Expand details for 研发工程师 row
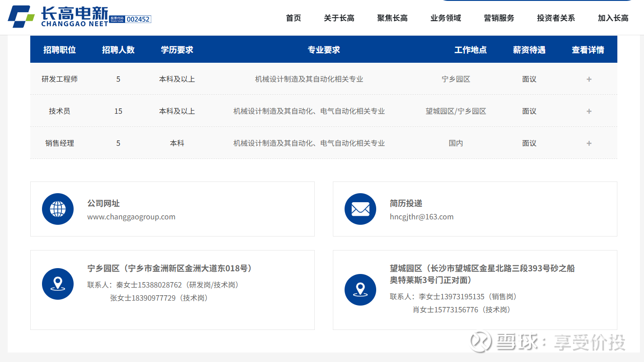644x362 pixels. coord(588,79)
